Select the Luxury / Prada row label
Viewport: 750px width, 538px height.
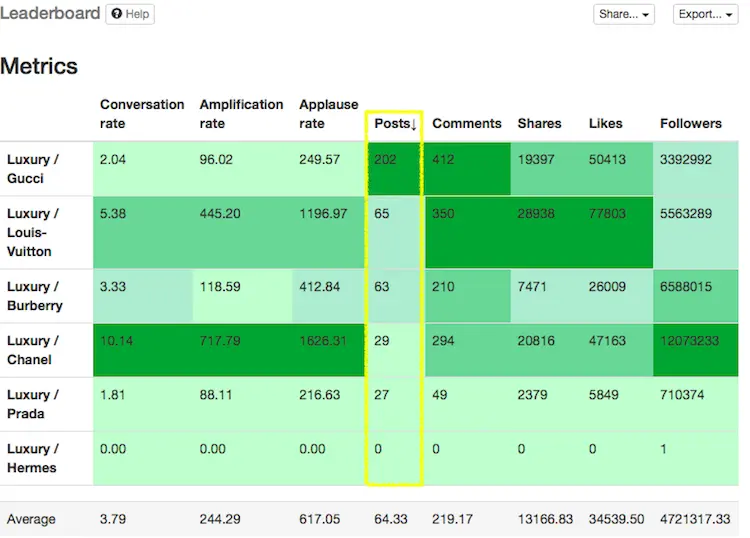pyautogui.click(x=33, y=404)
